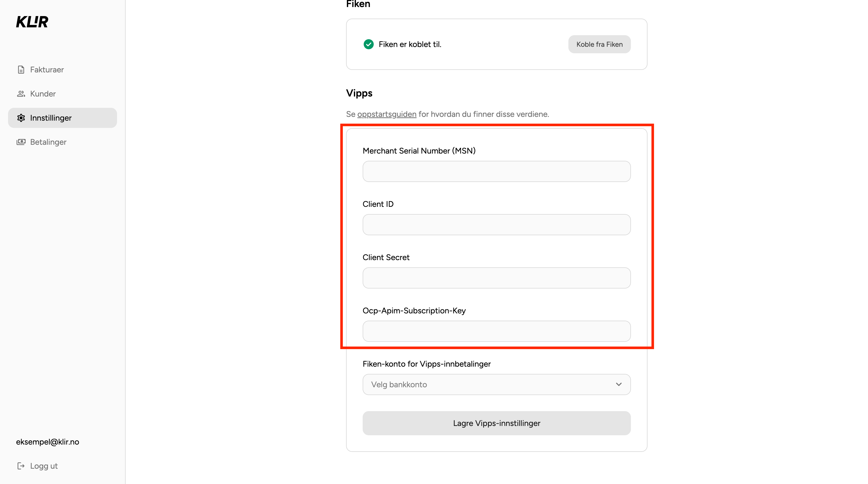Click the 'Client Secret' label
This screenshot has height=484, width=868.
386,257
